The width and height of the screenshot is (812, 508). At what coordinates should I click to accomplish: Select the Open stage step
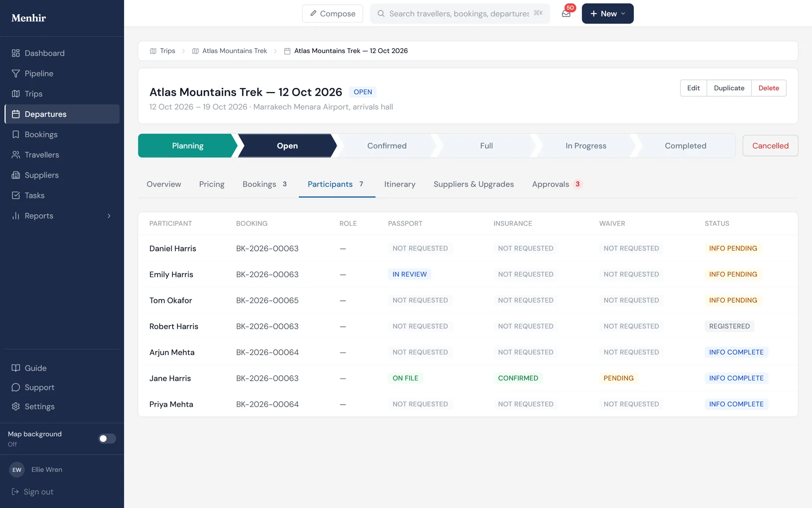pos(287,146)
